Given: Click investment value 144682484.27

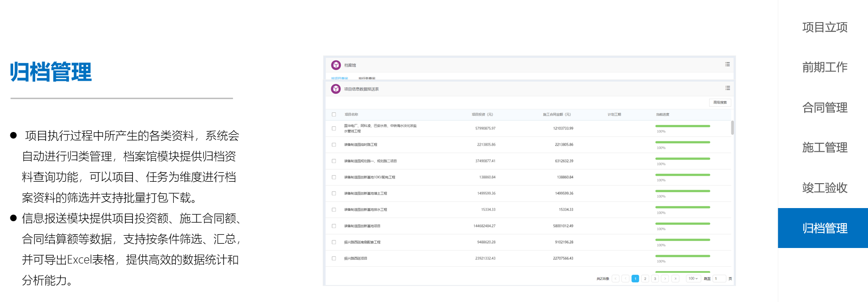Looking at the screenshot, I should [484, 226].
